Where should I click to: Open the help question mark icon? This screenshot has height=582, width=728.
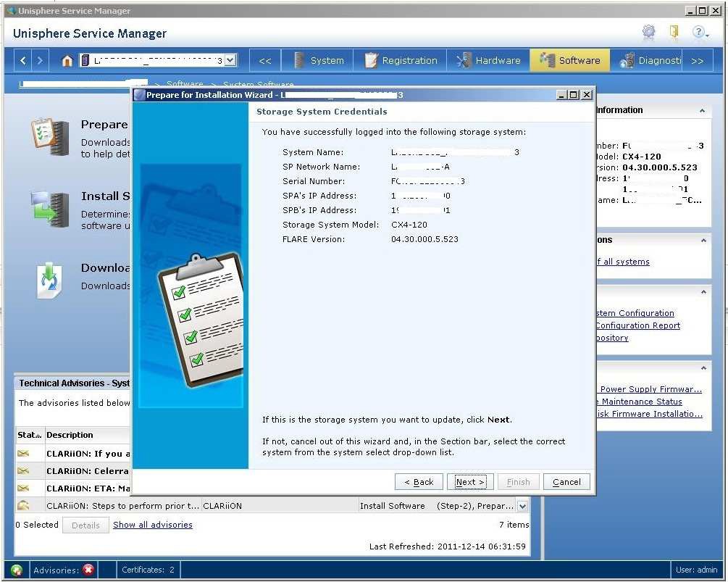click(699, 32)
